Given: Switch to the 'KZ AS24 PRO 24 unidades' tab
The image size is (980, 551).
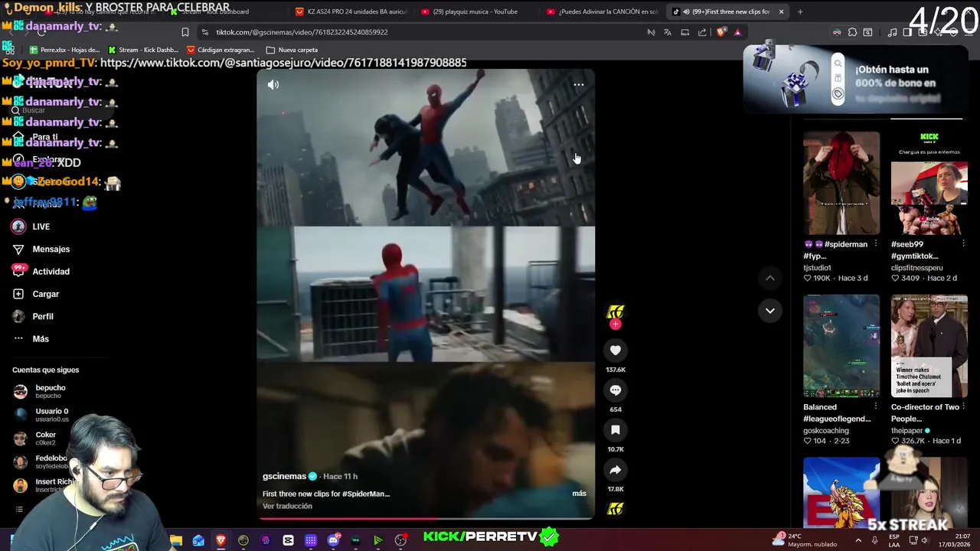Looking at the screenshot, I should click(351, 11).
